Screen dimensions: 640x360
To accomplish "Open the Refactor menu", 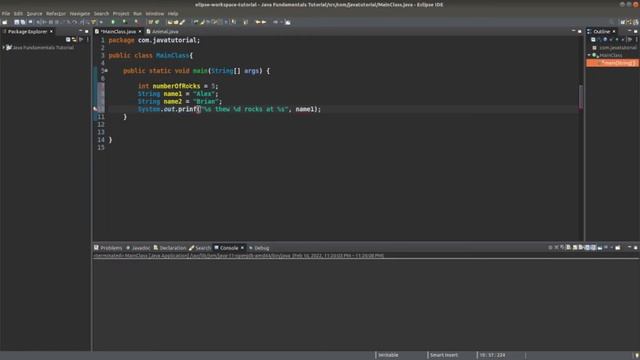I will (x=56, y=13).
